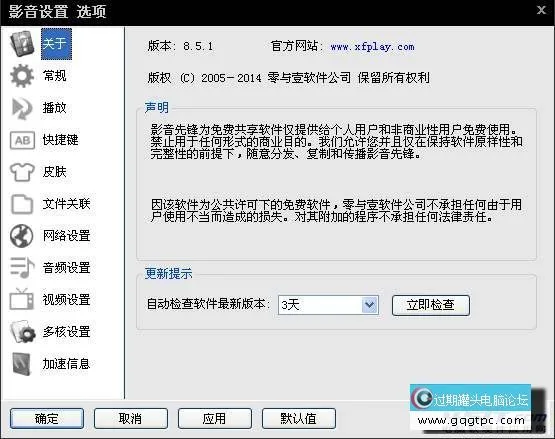Expand the 3天 update interval dropdown
The width and height of the screenshot is (555, 439).
(x=370, y=305)
